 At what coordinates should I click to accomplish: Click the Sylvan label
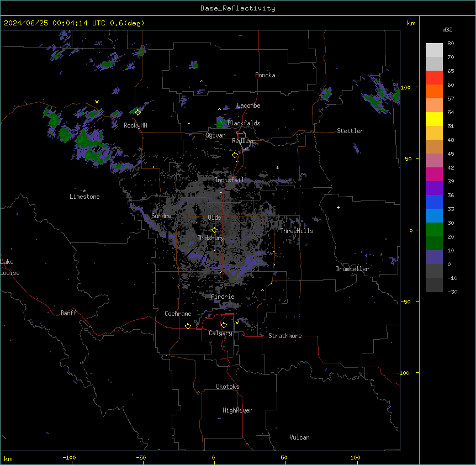pyautogui.click(x=215, y=135)
